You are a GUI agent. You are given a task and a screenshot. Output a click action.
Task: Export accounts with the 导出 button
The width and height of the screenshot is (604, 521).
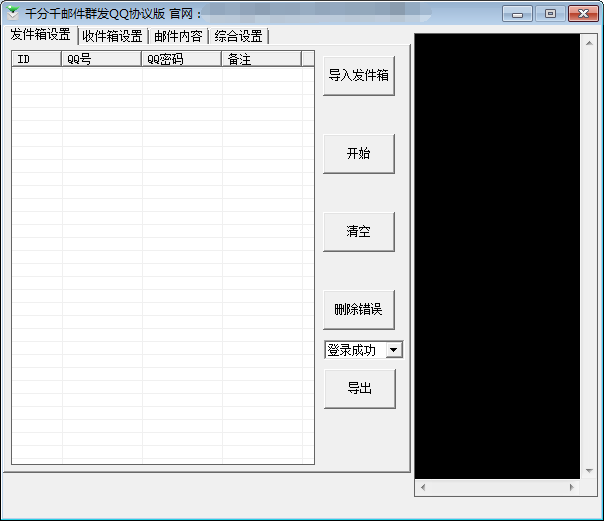(x=360, y=389)
